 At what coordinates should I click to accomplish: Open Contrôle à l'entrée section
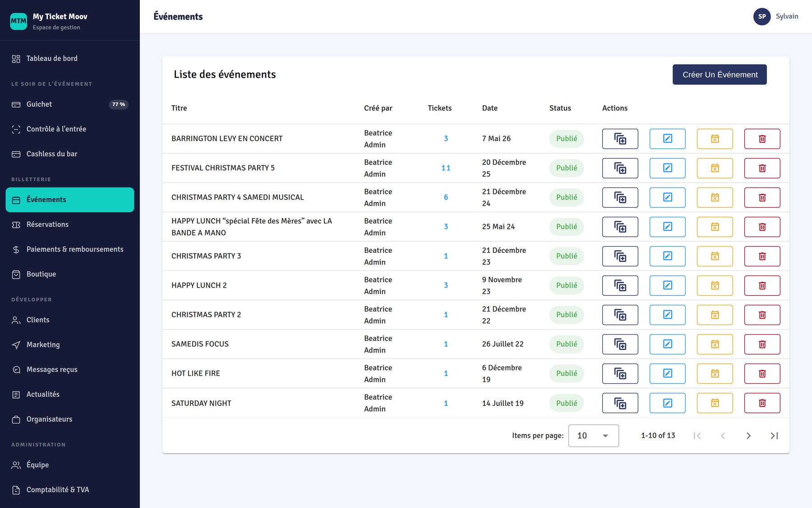(70, 129)
